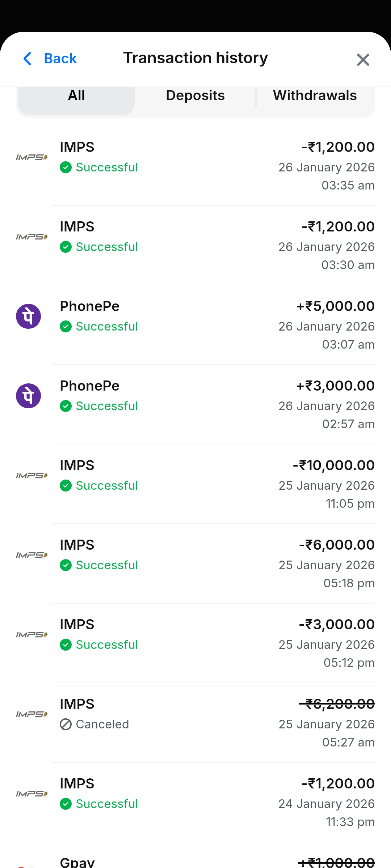391x868 pixels.
Task: Open the Deposits tab
Action: [x=195, y=96]
